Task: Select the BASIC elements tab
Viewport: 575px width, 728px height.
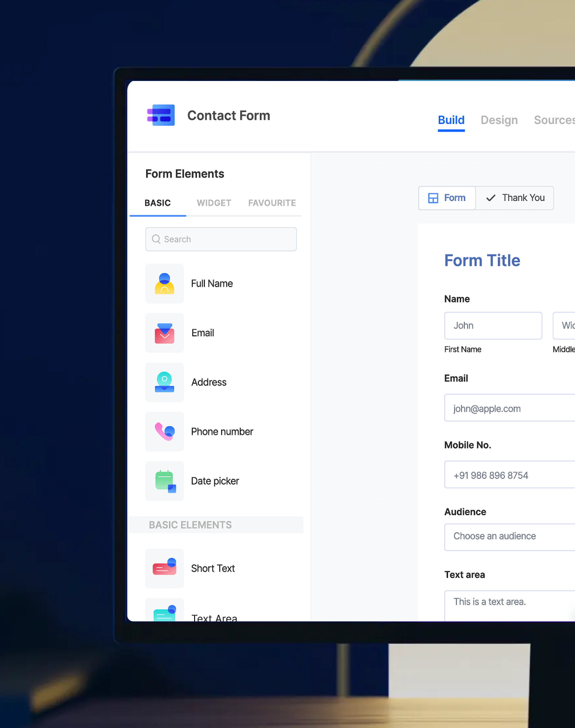Action: pyautogui.click(x=158, y=203)
